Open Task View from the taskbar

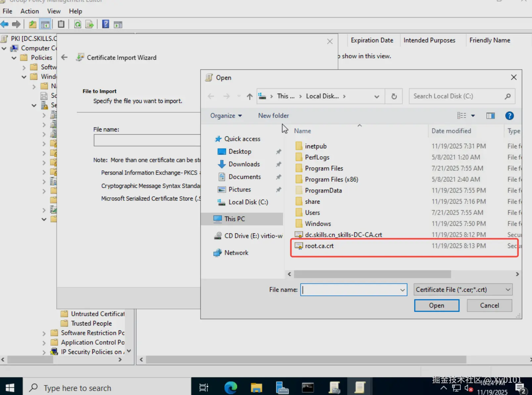pyautogui.click(x=203, y=387)
